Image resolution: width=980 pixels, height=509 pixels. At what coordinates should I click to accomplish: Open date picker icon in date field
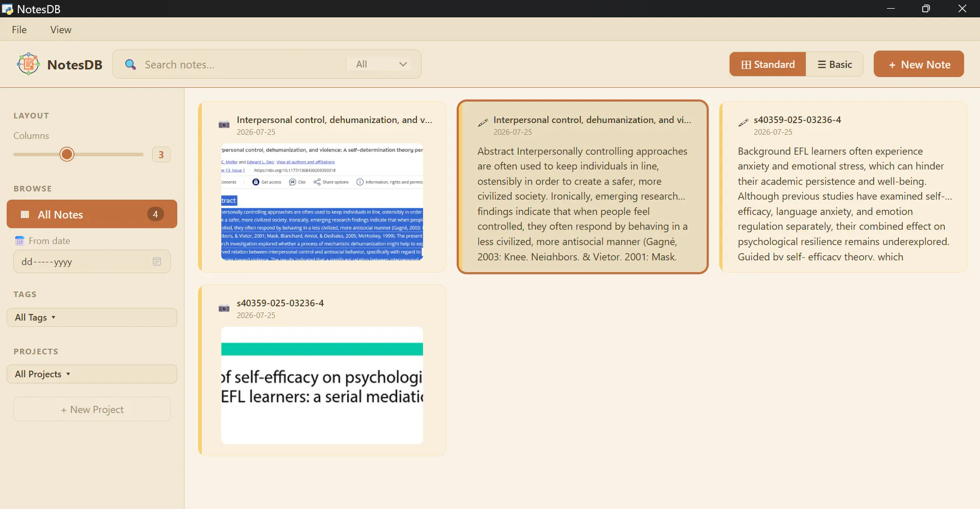pyautogui.click(x=157, y=261)
